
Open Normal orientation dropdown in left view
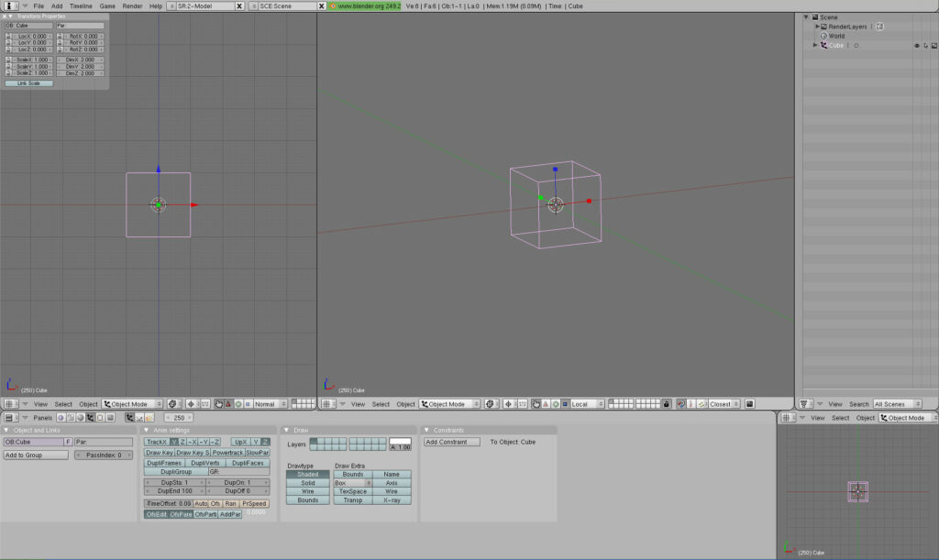(x=271, y=404)
